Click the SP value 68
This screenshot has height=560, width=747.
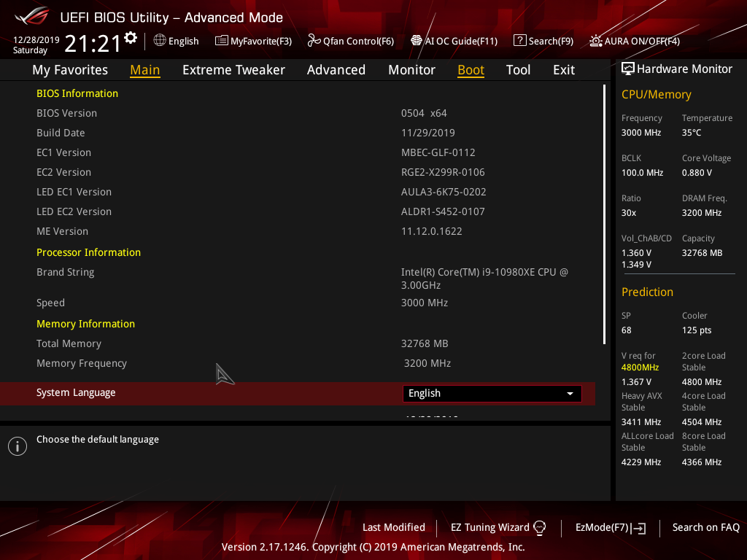coord(626,330)
